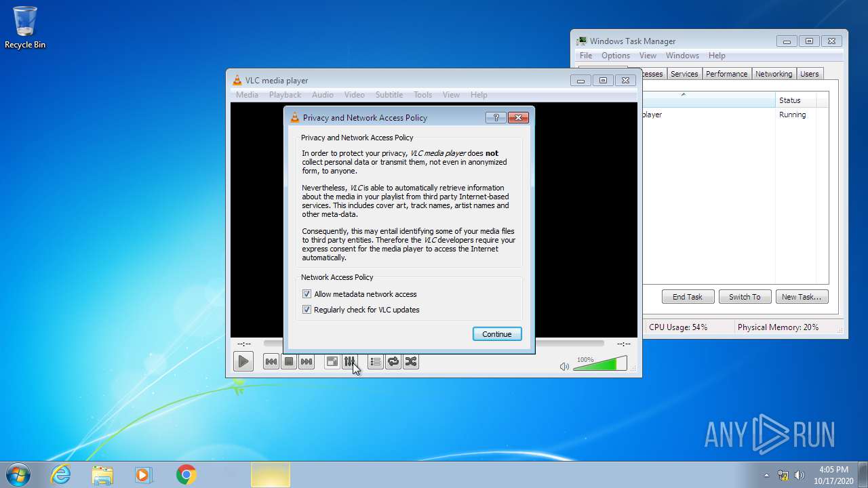Open Windows Media Player taskbar icon
Image resolution: width=868 pixels, height=488 pixels.
[144, 474]
